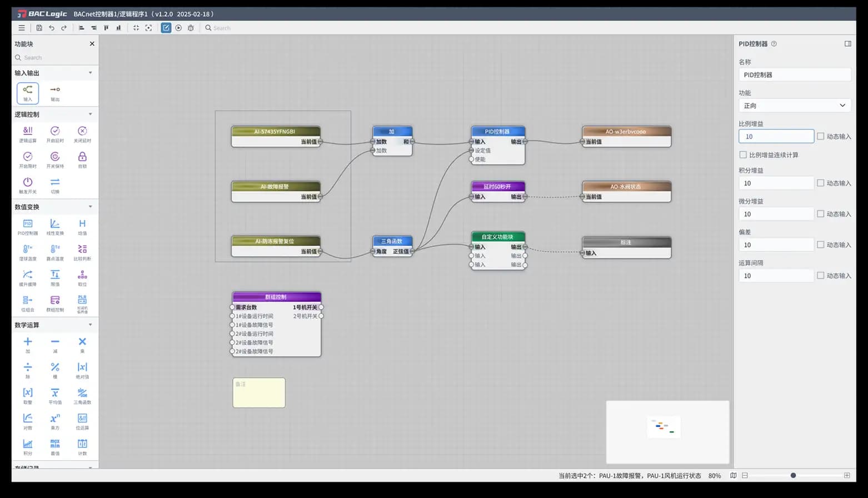
Task: Close the 功能块 panel
Action: tap(92, 44)
